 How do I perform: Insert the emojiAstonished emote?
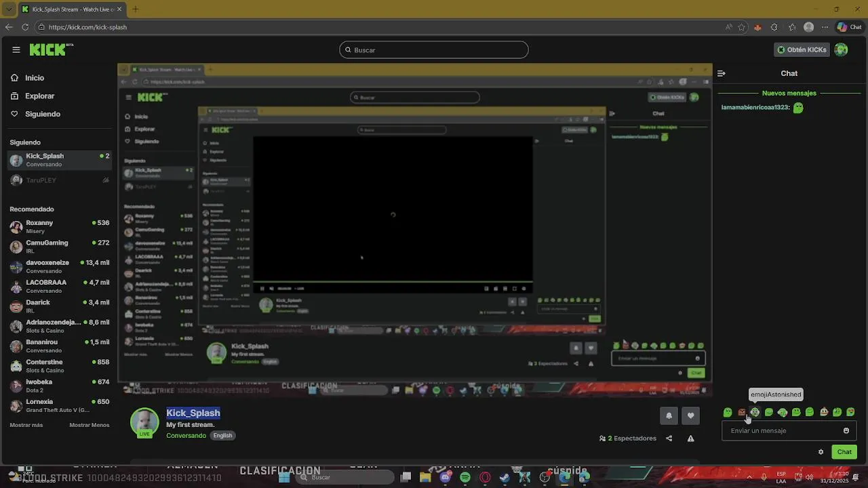755,412
